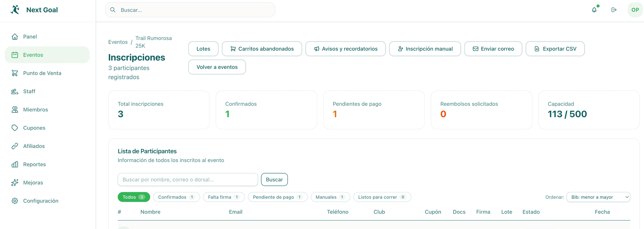
Task: Filter by Pendiente de pago chip
Action: point(278,197)
